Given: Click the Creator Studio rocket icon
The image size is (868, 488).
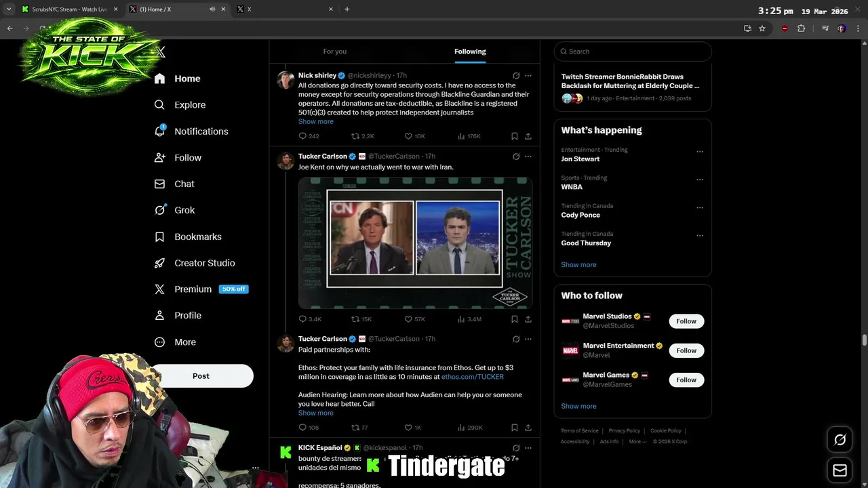Looking at the screenshot, I should click(159, 263).
